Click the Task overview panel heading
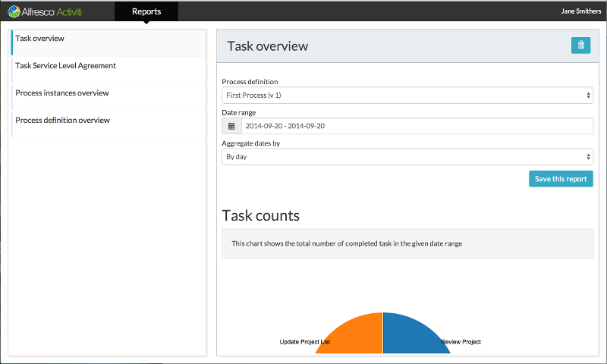This screenshot has height=364, width=607. tap(268, 46)
